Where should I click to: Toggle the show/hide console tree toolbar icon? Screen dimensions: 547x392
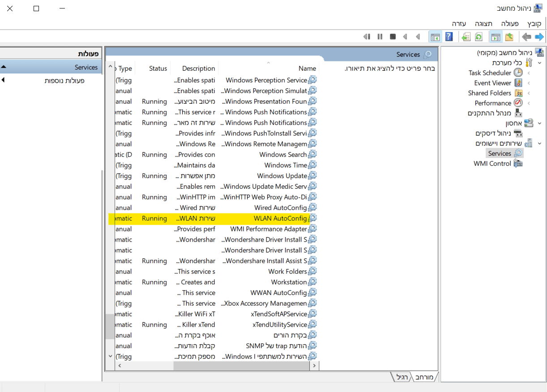[496, 37]
